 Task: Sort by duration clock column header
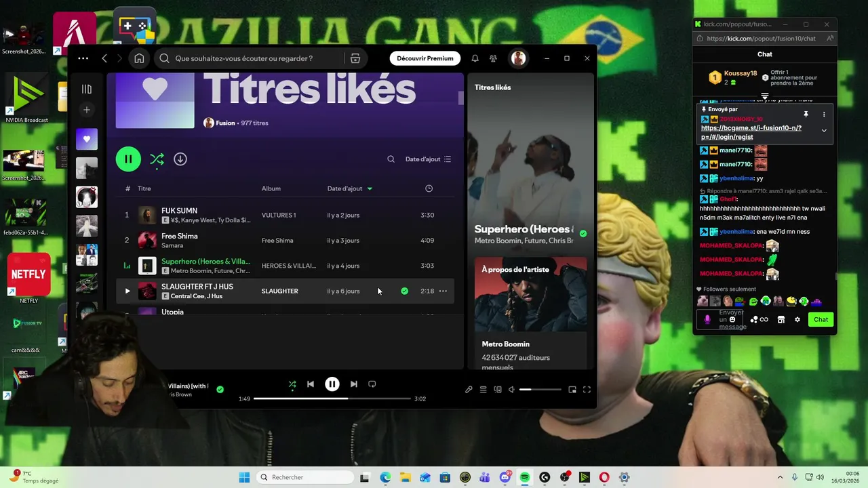pyautogui.click(x=429, y=188)
